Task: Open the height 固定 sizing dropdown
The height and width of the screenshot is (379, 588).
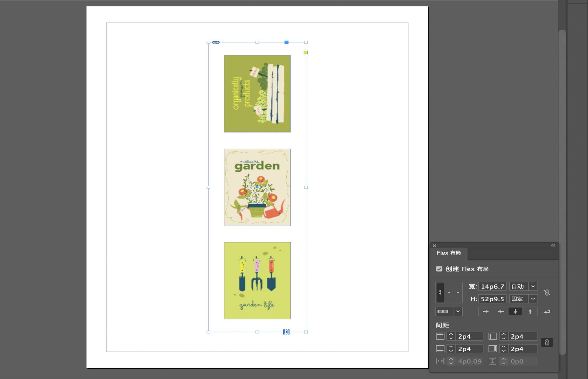Action: pos(533,299)
